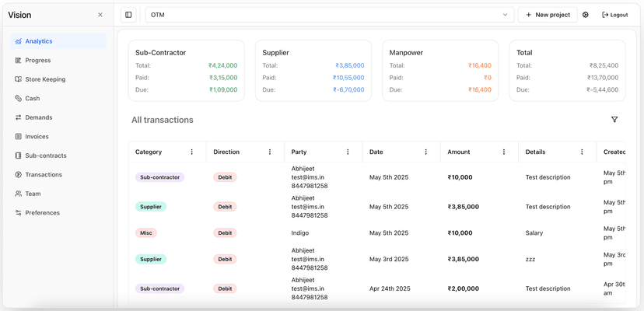
Task: Open the Store Keeping section
Action: tap(58, 79)
